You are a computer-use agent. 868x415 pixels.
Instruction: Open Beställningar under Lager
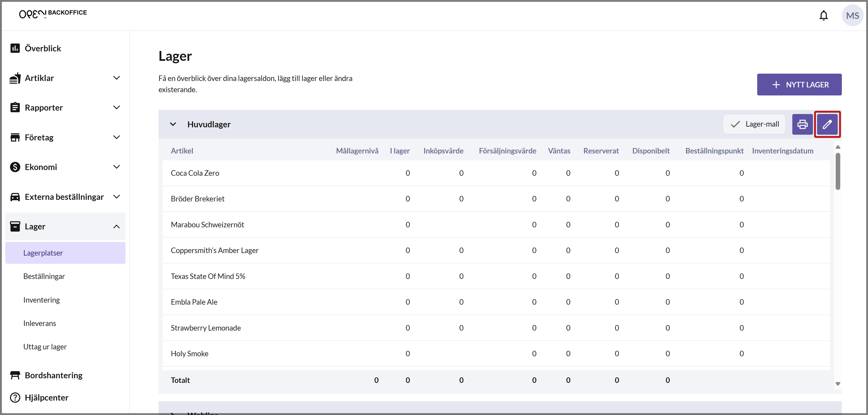44,276
